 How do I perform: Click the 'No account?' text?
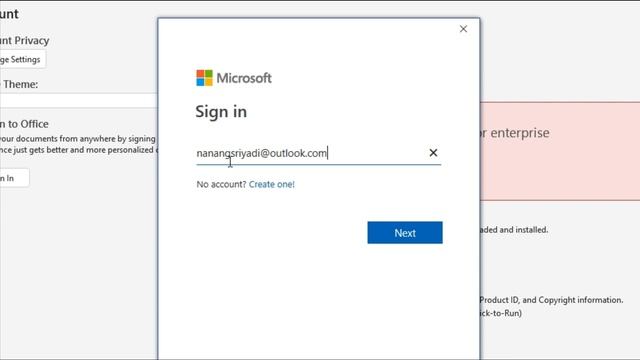221,184
